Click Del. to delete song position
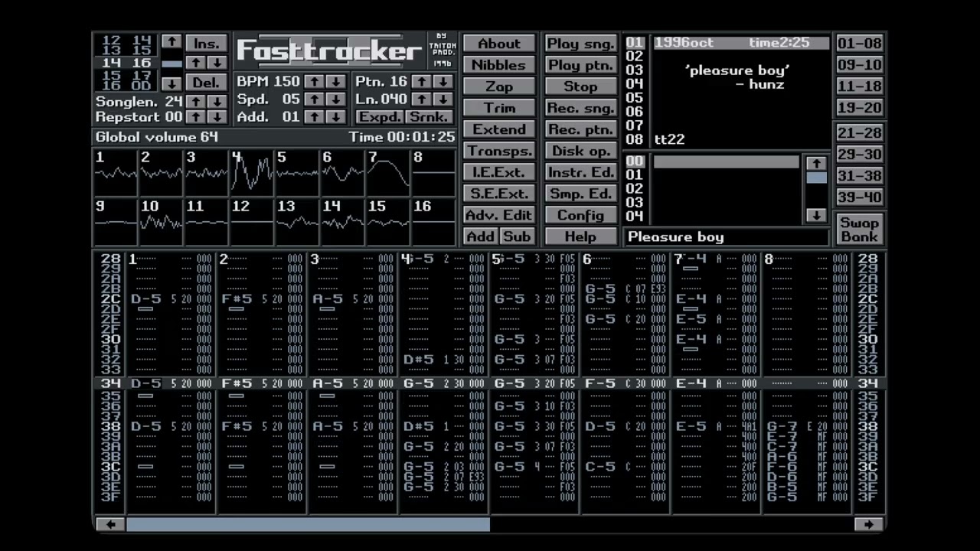Viewport: 980px width, 551px height. (x=207, y=82)
